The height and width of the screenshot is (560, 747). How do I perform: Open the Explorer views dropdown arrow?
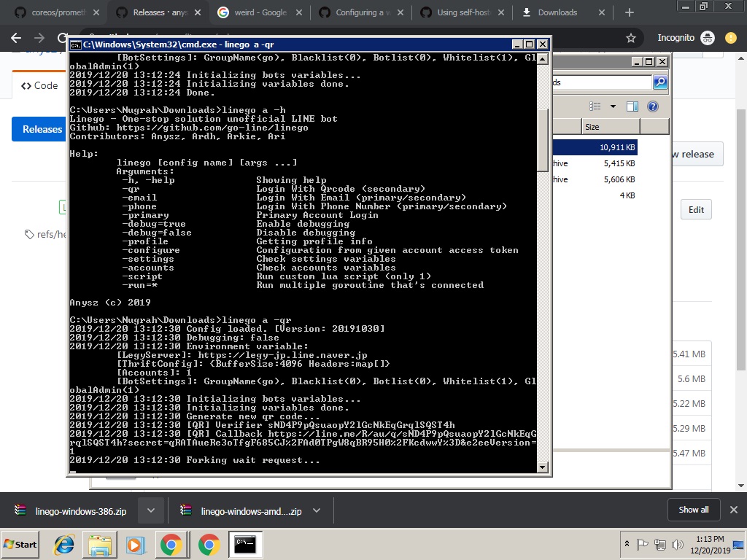point(613,106)
